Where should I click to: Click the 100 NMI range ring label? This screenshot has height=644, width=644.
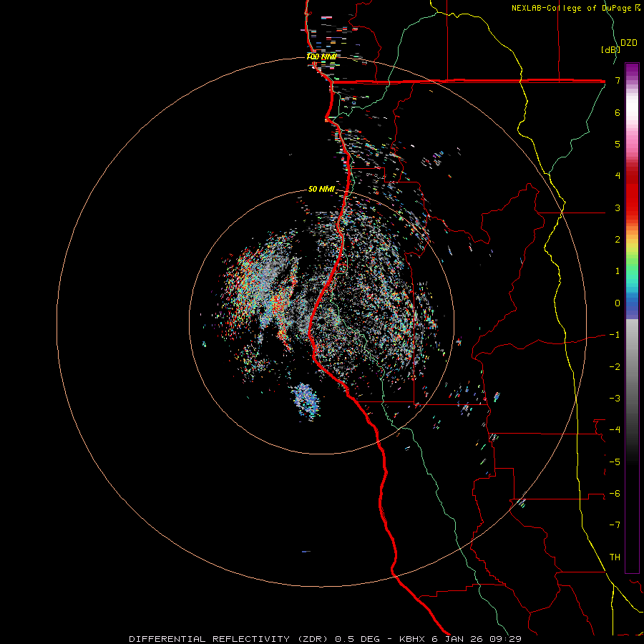(321, 57)
